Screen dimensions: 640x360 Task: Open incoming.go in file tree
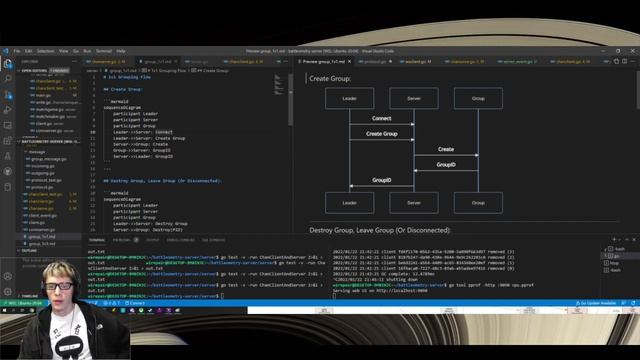point(43,166)
